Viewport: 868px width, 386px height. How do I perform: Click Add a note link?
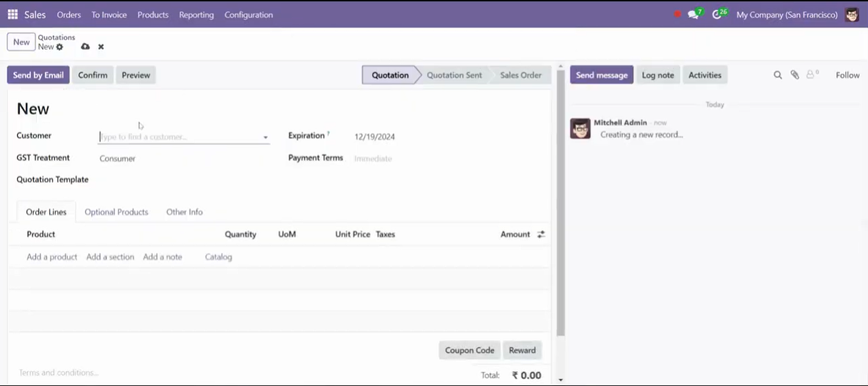point(162,257)
